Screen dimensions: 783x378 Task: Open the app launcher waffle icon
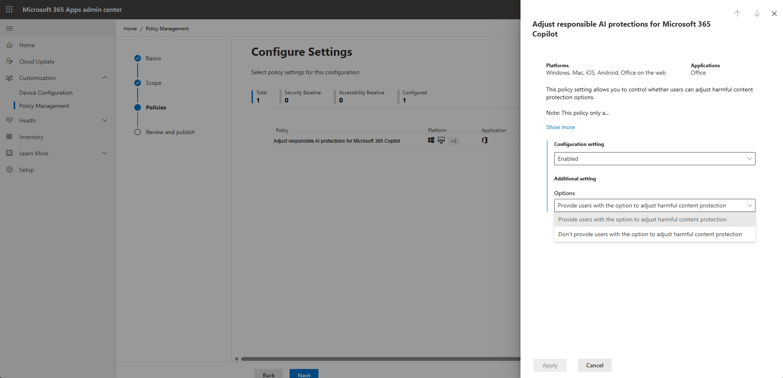pos(9,9)
